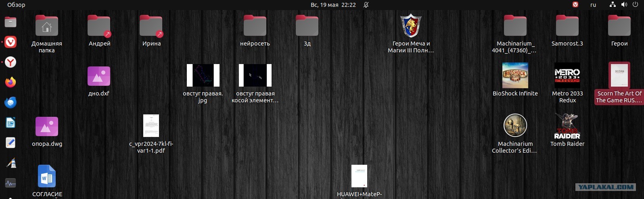Launch Vivaldi browser from the dock
The image size is (644, 199).
(x=10, y=42)
